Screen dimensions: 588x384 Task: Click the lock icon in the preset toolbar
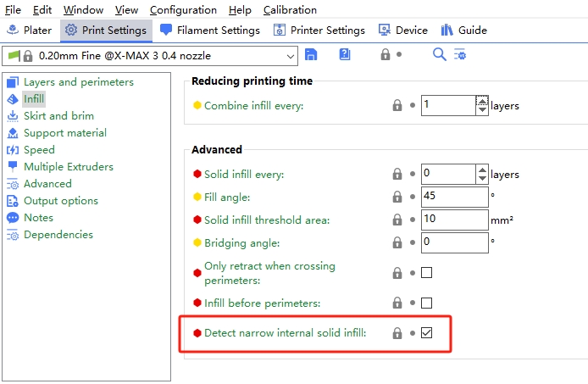(x=386, y=55)
